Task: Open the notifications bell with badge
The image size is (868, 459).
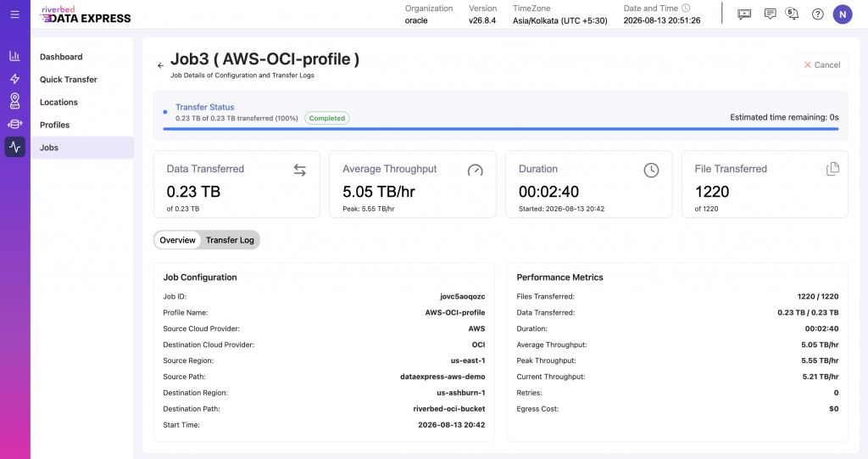Action: tap(793, 14)
